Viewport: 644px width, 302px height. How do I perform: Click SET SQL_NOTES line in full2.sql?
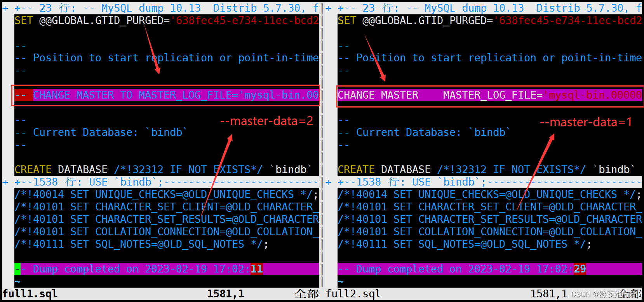(465, 244)
